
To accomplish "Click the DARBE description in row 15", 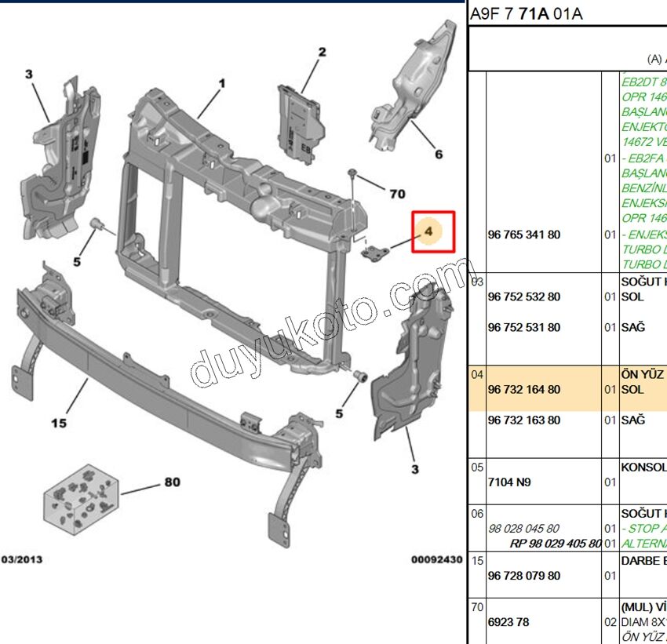I will click(643, 560).
